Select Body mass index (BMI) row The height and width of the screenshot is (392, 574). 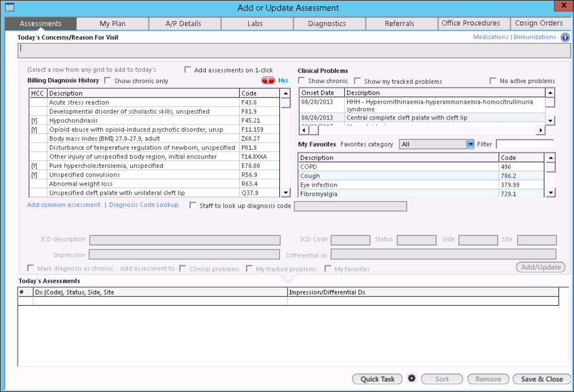tap(154, 139)
